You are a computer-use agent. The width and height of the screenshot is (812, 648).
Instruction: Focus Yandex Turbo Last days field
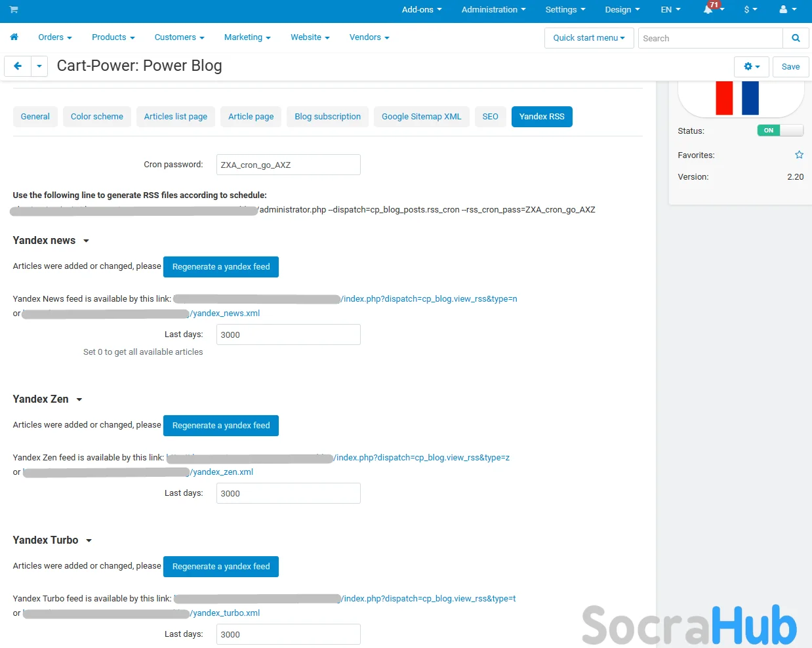[289, 634]
